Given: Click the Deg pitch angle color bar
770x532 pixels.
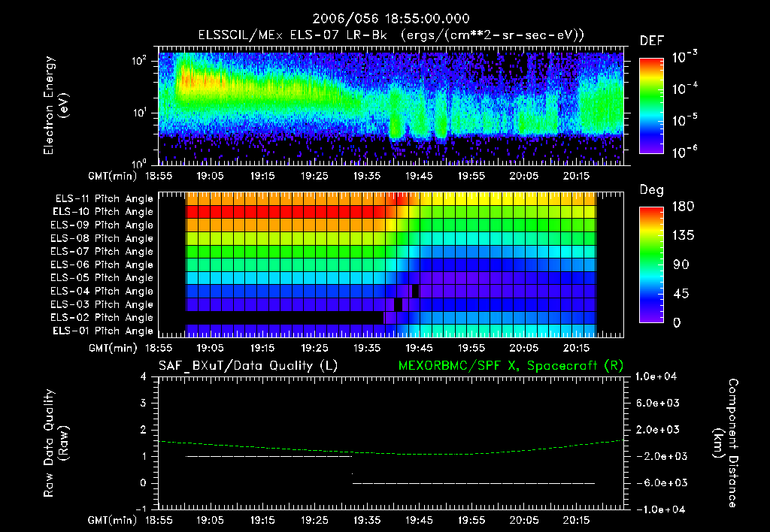Looking at the screenshot, I should [651, 264].
